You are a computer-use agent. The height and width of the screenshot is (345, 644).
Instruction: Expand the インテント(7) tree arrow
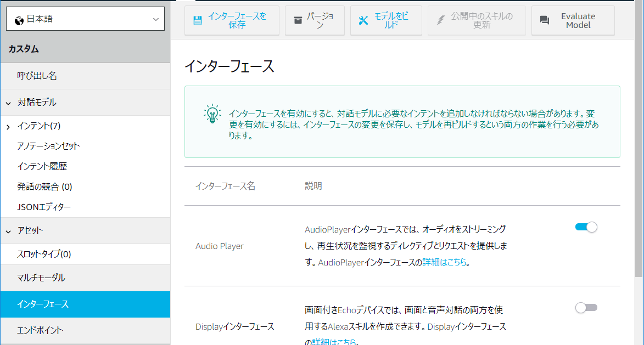pyautogui.click(x=8, y=127)
